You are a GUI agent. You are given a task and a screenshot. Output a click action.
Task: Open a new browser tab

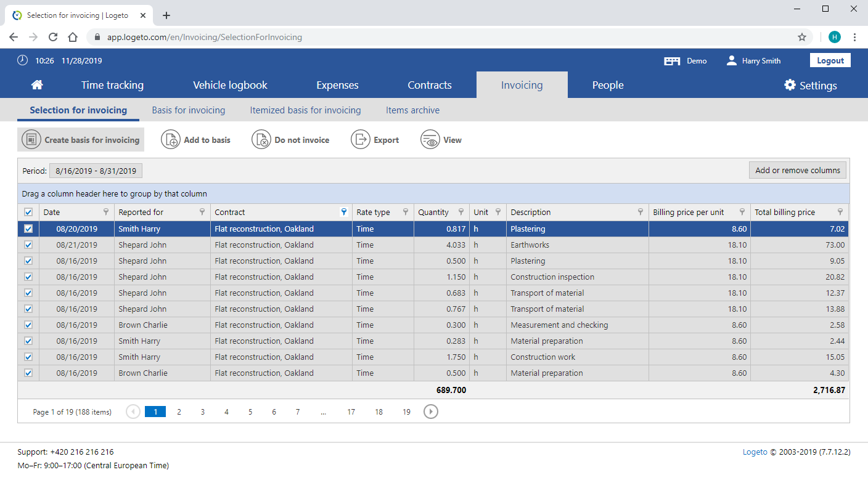pos(166,15)
